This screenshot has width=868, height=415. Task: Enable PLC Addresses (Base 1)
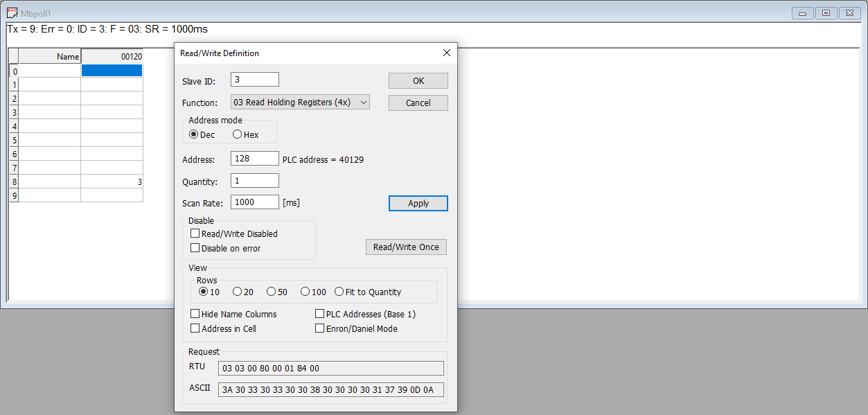tap(320, 315)
